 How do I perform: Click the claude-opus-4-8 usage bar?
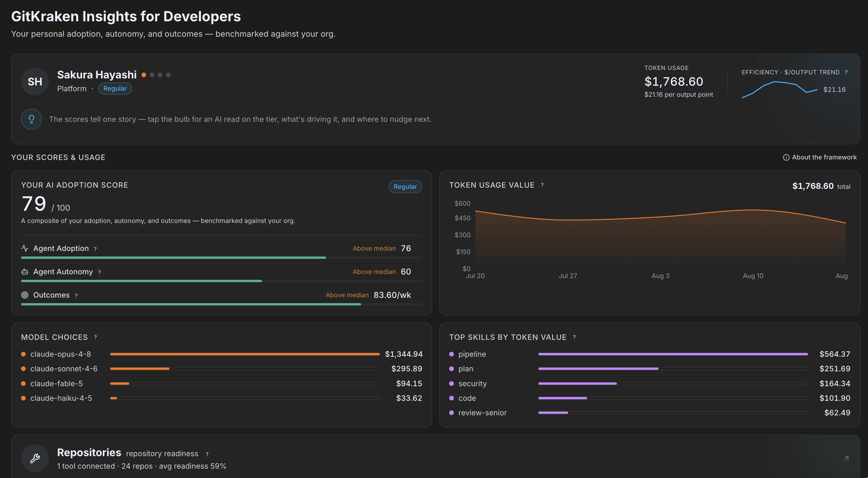tap(245, 354)
